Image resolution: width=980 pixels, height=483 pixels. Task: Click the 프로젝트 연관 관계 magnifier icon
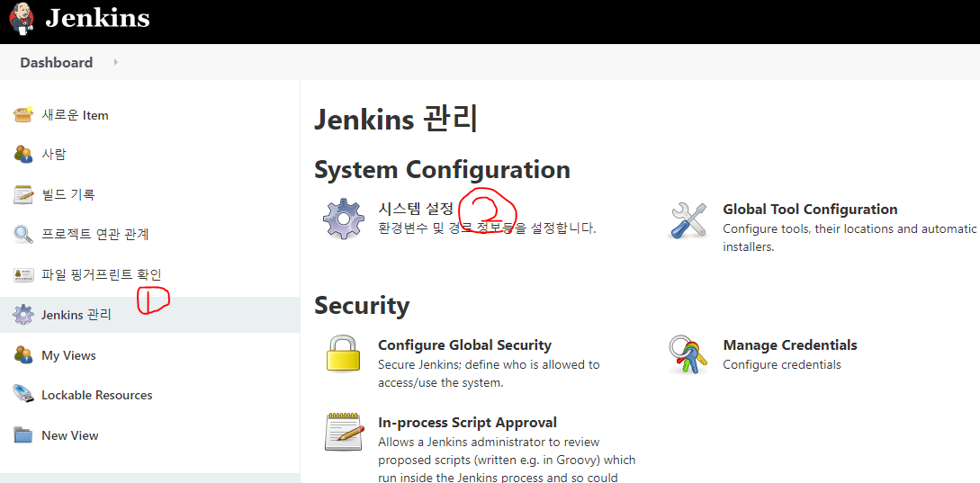23,235
